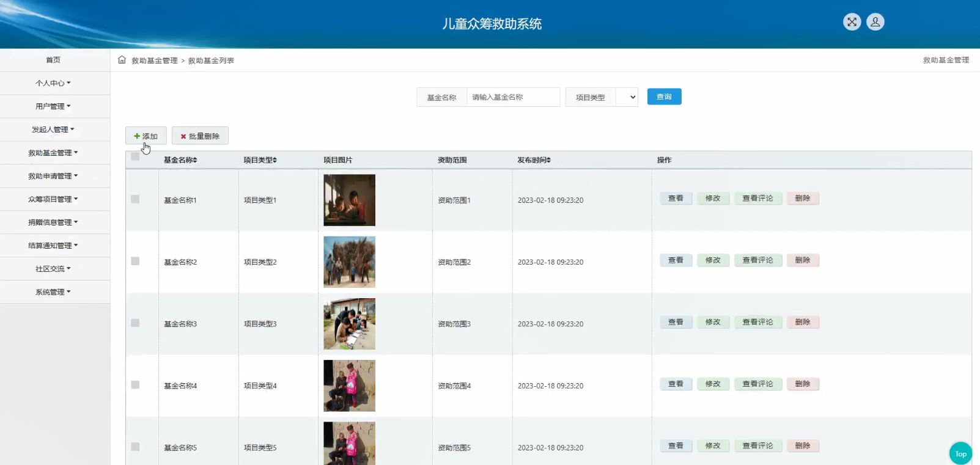Click 修改 for 基金名称2 row

[713, 260]
